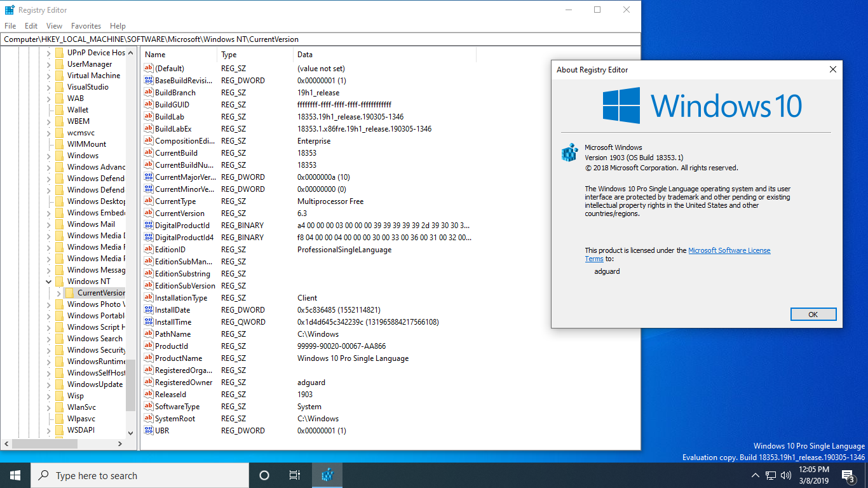Click the folder icon next to WBEM

point(60,121)
